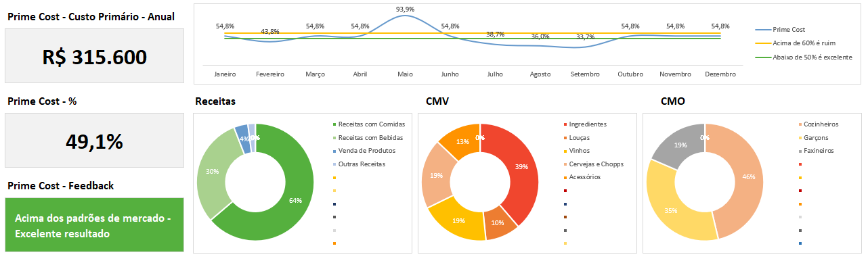Click the Acessórios legend entry
The width and height of the screenshot is (868, 263).
tap(583, 177)
